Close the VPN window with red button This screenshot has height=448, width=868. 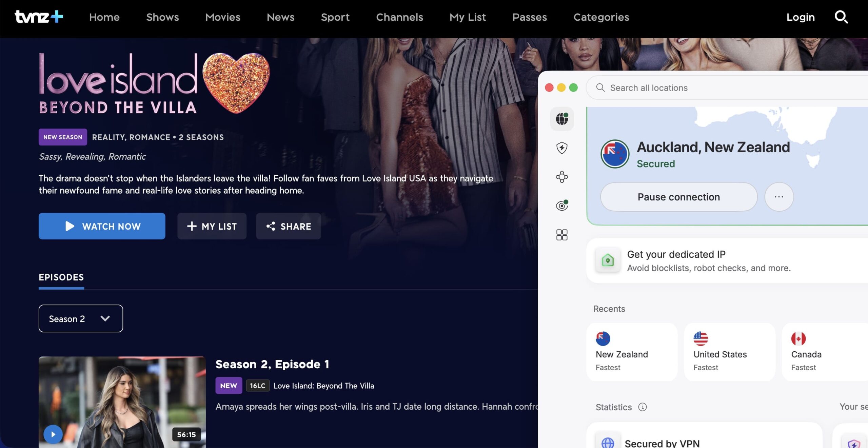(x=549, y=87)
